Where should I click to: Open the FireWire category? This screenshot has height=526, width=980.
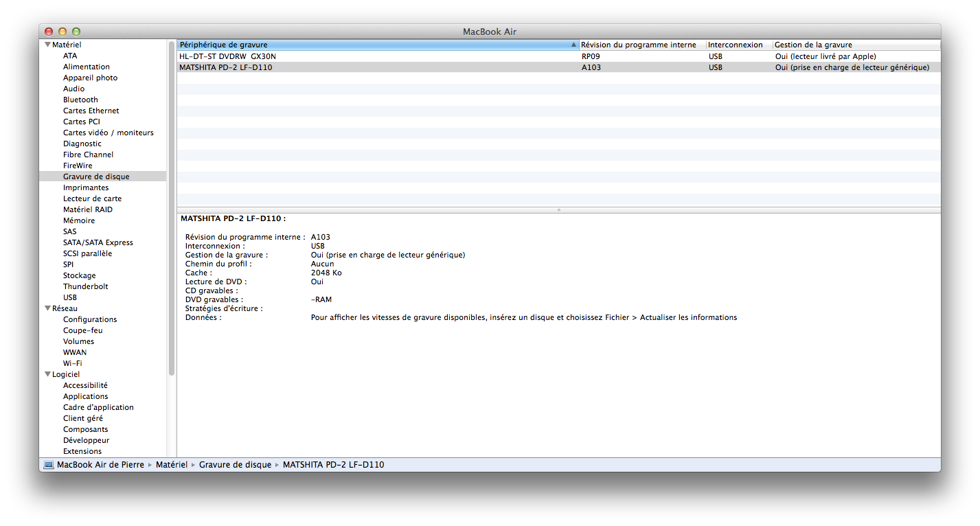78,165
